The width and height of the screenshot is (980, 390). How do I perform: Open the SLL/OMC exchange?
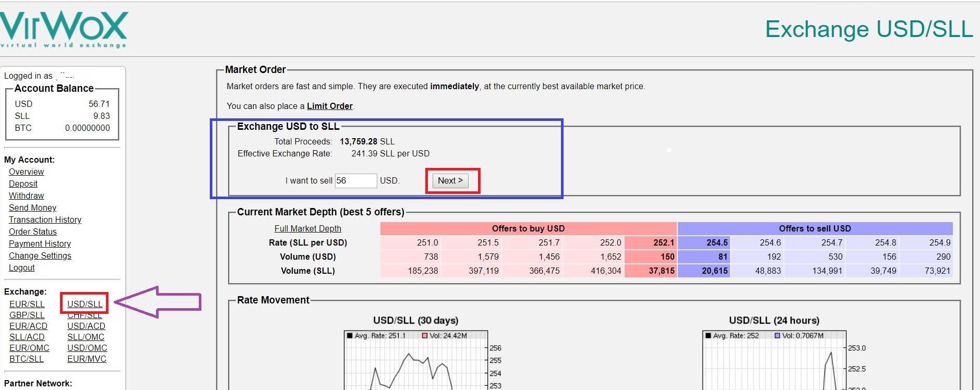pyautogui.click(x=86, y=337)
